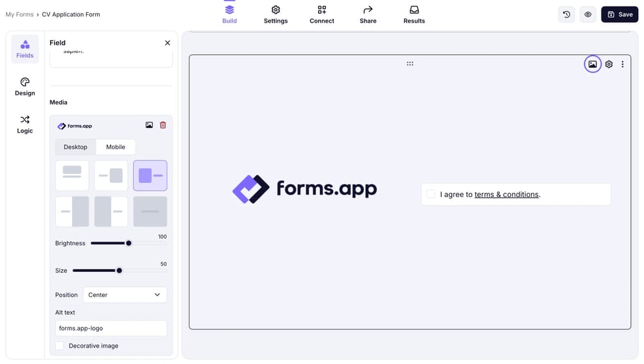Click the CV Application Form title
This screenshot has width=644, height=364.
[x=71, y=14]
